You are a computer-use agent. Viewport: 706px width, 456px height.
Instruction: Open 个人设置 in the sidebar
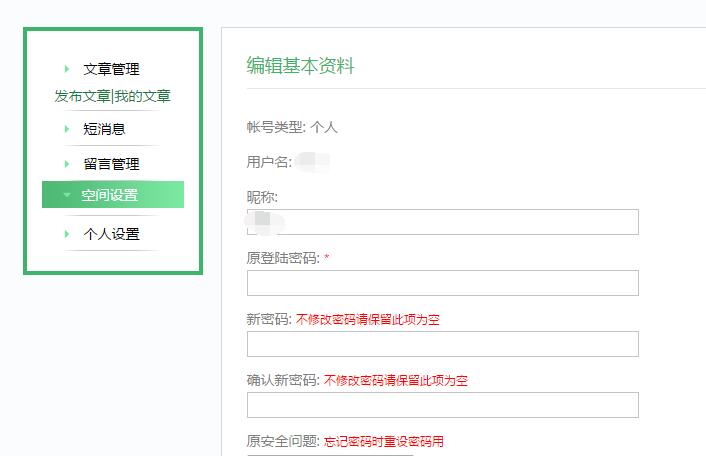[x=111, y=234]
